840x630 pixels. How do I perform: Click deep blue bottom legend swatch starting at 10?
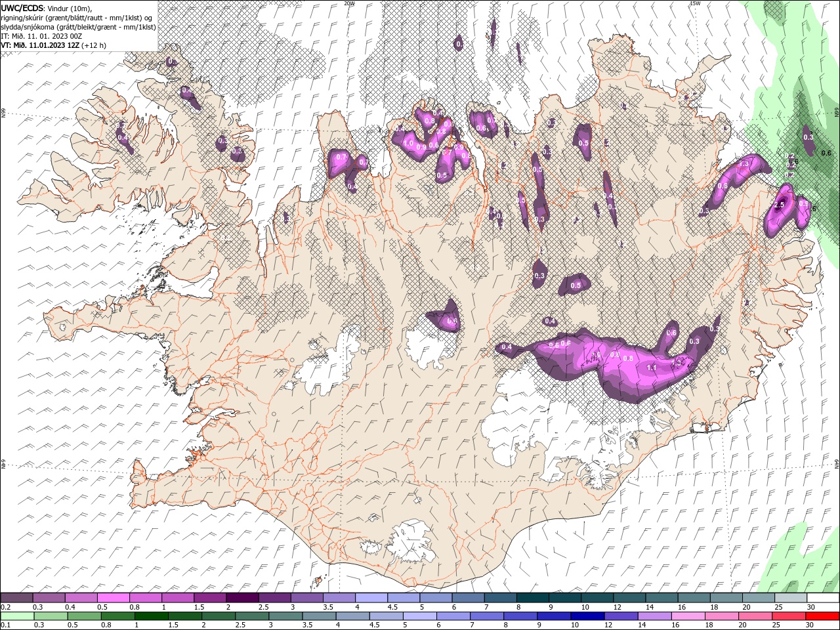pyautogui.click(x=587, y=616)
